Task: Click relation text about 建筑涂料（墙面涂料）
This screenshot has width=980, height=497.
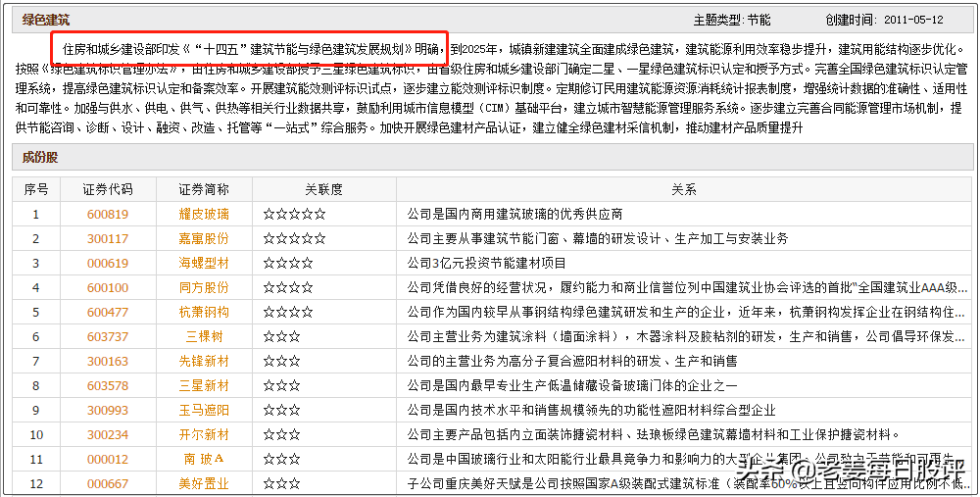Action: (x=688, y=337)
